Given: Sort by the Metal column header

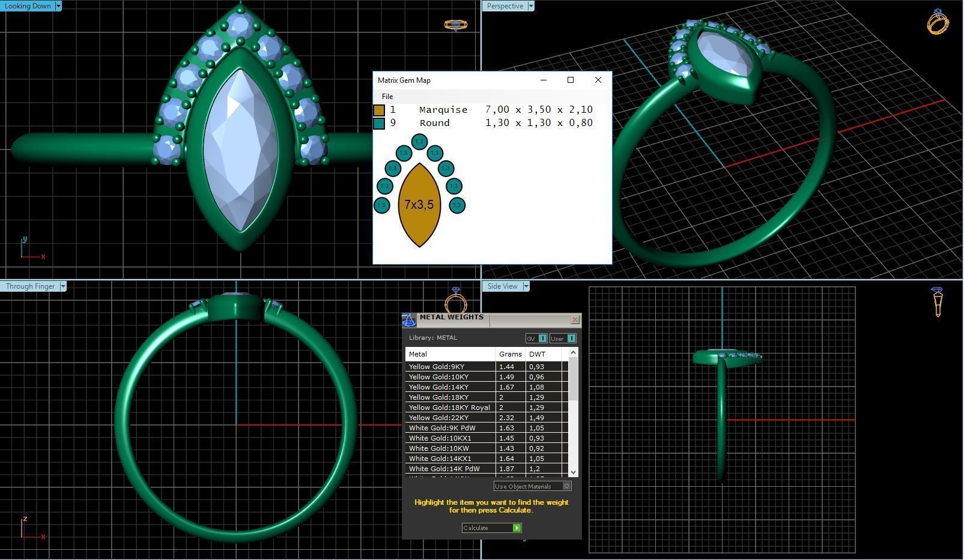Looking at the screenshot, I should pos(450,354).
